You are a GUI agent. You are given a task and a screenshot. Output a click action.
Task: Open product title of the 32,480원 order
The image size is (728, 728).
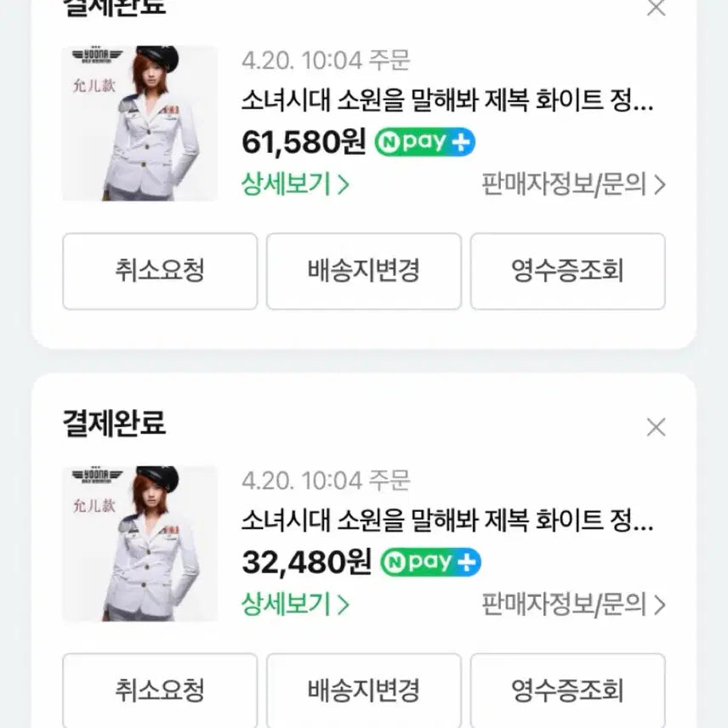(447, 521)
